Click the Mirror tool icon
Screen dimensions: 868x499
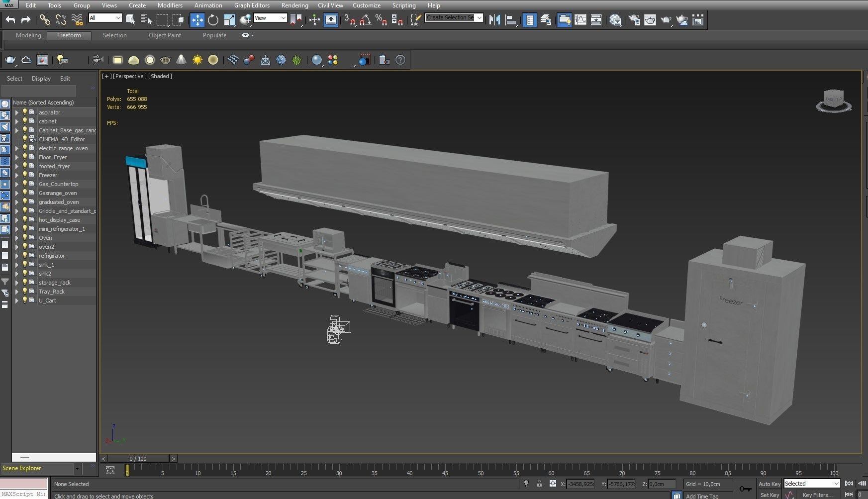(494, 20)
